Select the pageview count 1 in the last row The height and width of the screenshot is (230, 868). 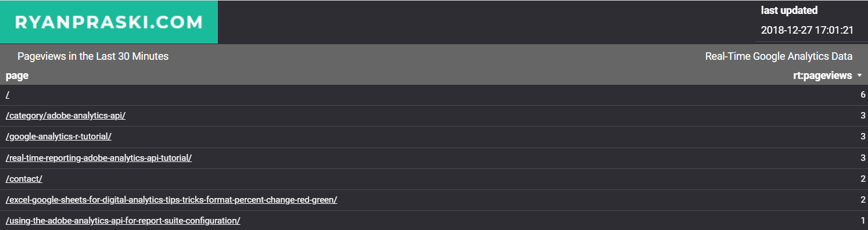(x=863, y=220)
